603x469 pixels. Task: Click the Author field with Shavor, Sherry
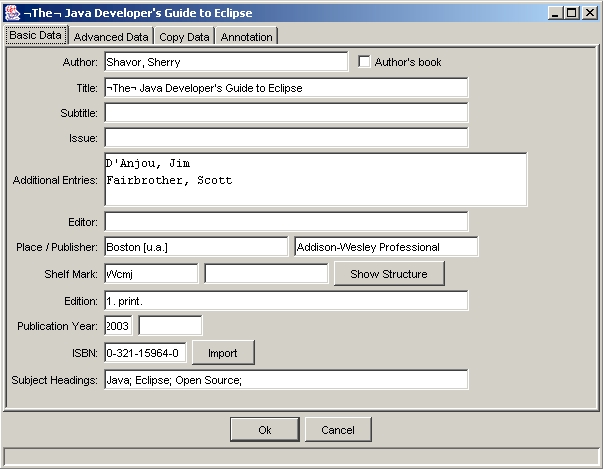[226, 62]
